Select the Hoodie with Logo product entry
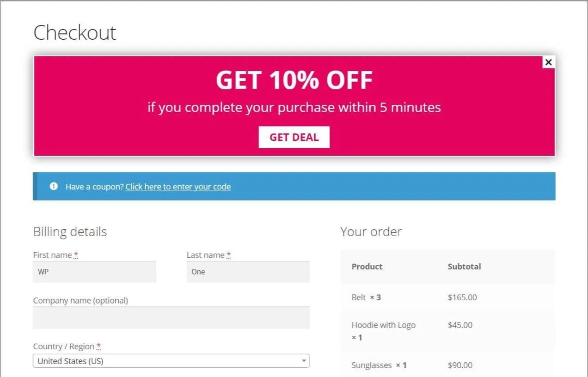588x377 pixels. coord(383,325)
